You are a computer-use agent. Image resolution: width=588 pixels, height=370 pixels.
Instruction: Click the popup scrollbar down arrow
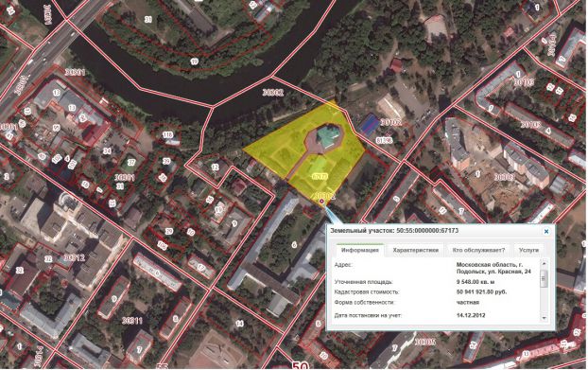click(545, 318)
